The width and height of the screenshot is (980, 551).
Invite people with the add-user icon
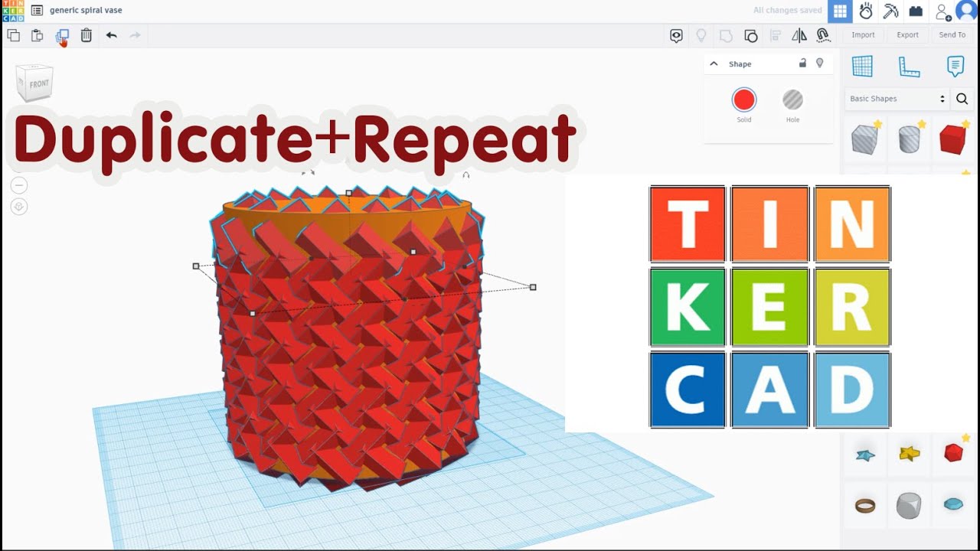click(x=943, y=11)
